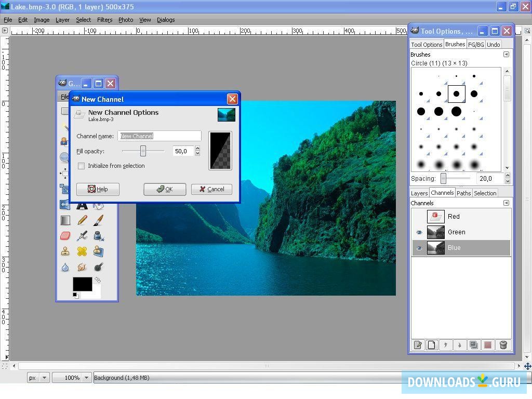This screenshot has height=399, width=532.
Task: Select the Pencil tool in toolbox
Action: tap(82, 220)
